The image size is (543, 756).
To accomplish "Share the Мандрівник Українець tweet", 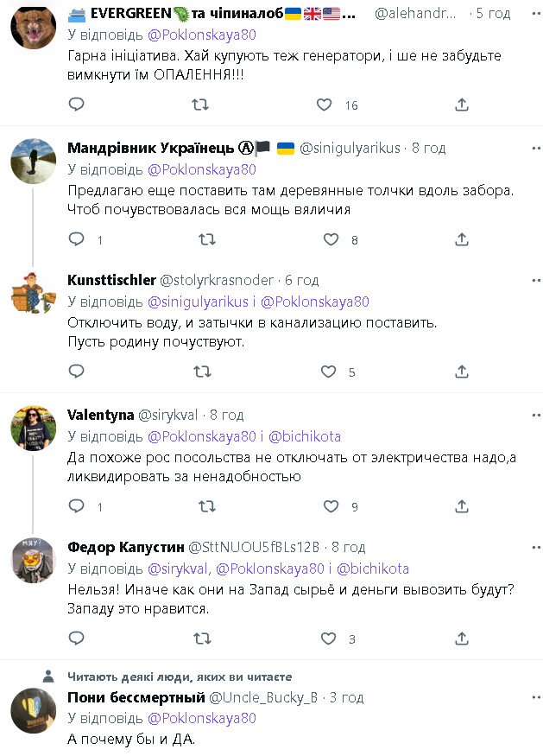I will point(462,238).
